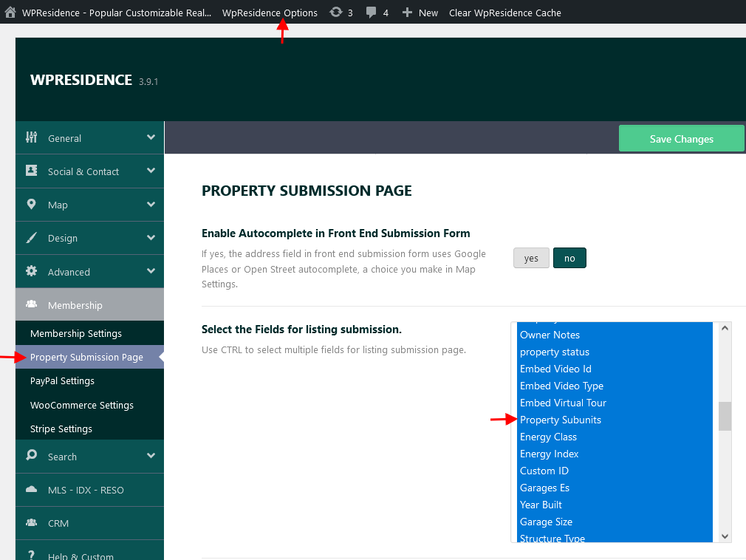The width and height of the screenshot is (746, 560).
Task: Click the plus icon beside New
Action: 407,13
